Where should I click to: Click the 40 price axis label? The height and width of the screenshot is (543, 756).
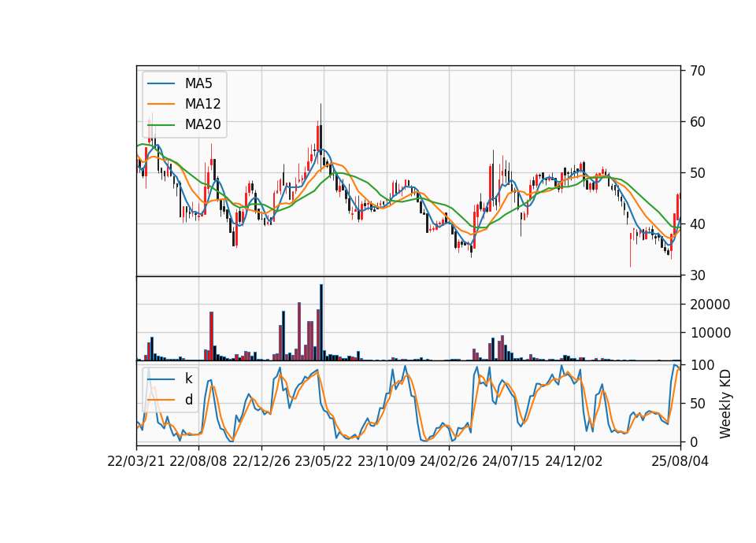click(697, 224)
